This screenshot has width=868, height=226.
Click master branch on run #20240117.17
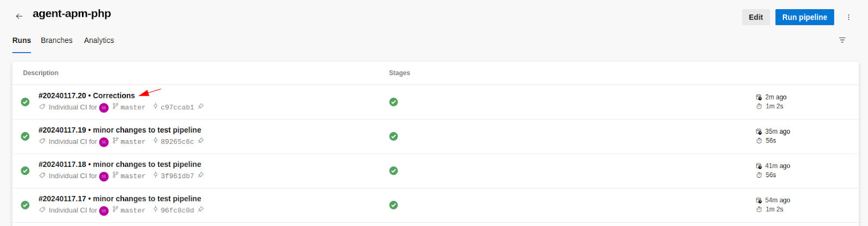coord(132,210)
